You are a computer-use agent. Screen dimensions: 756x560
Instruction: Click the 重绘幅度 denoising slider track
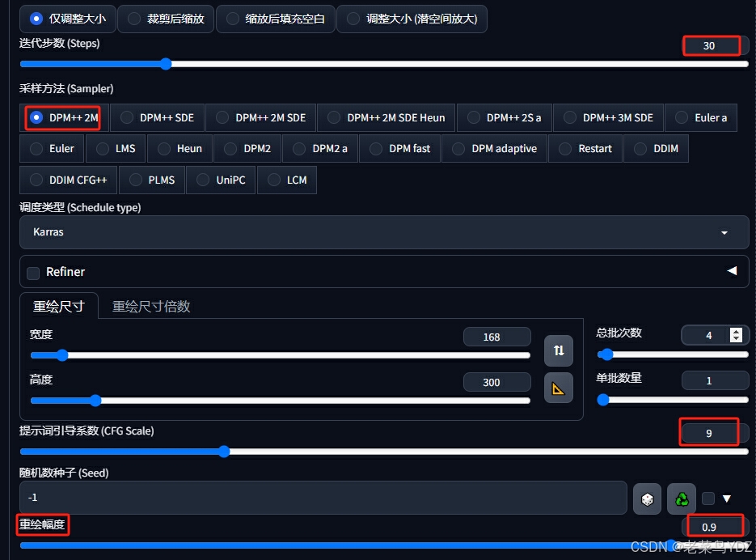click(384, 545)
